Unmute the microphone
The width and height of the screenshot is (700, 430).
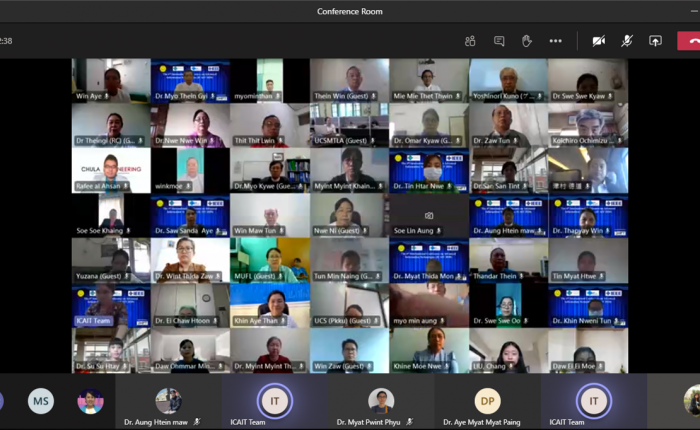627,41
